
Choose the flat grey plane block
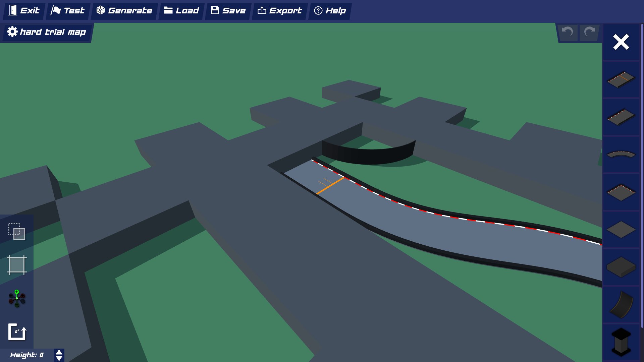[x=621, y=230]
